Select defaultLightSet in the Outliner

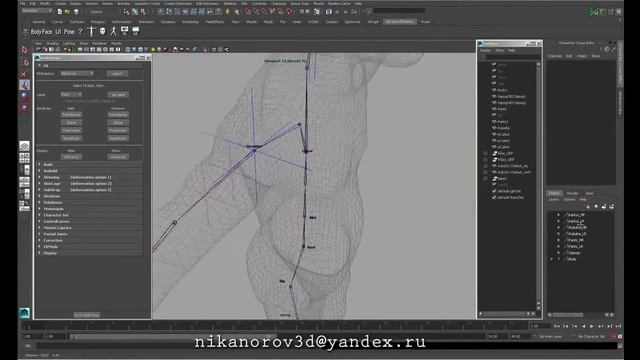point(510,191)
